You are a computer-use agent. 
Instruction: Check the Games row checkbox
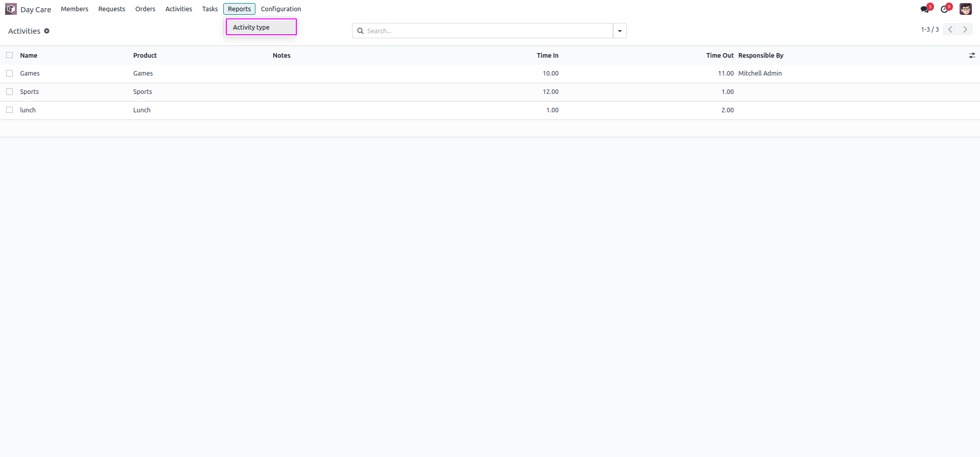[9, 74]
